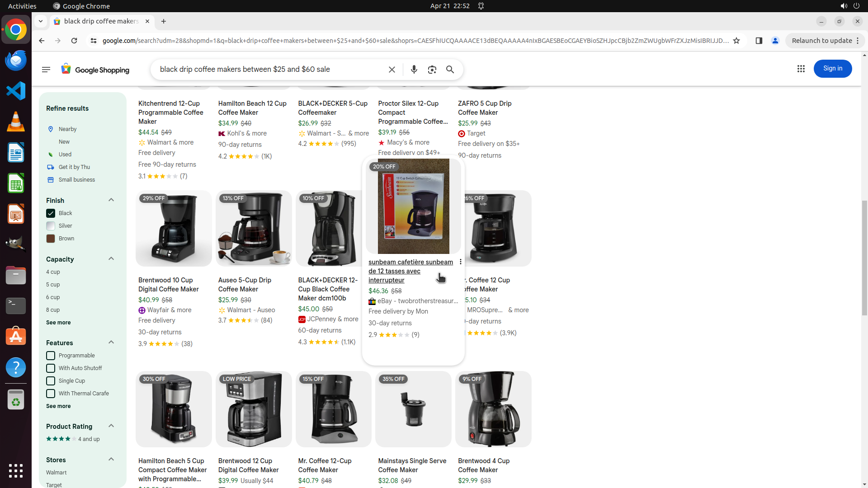Collapse the Finish filter section
Image resolution: width=868 pixels, height=488 pixels.
coord(111,200)
